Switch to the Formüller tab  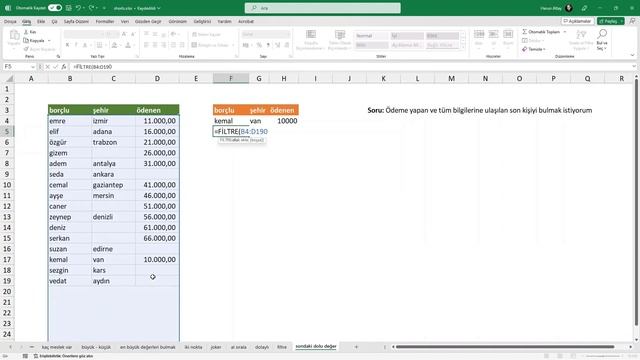click(105, 21)
